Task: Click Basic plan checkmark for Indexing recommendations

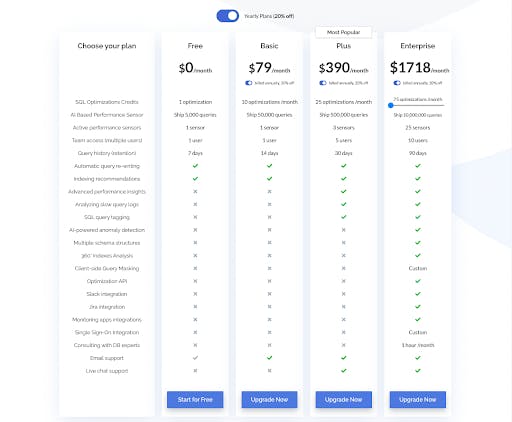Action: [269, 179]
